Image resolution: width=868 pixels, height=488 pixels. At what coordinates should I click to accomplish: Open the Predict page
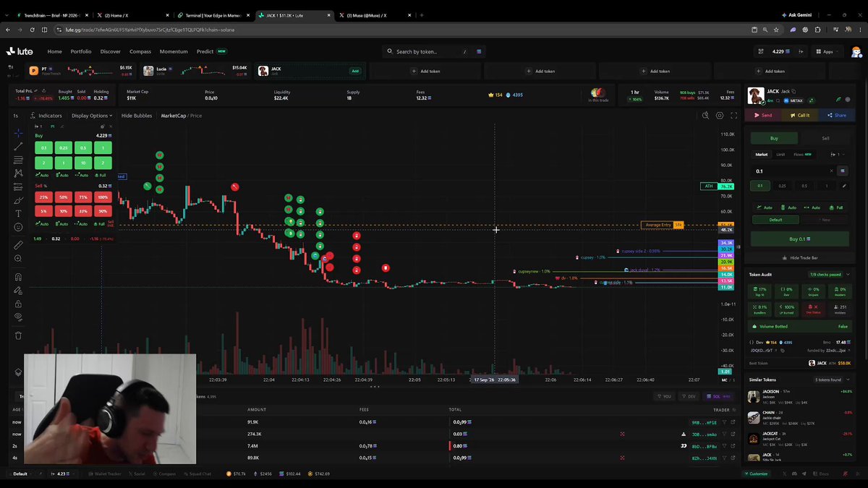point(205,51)
